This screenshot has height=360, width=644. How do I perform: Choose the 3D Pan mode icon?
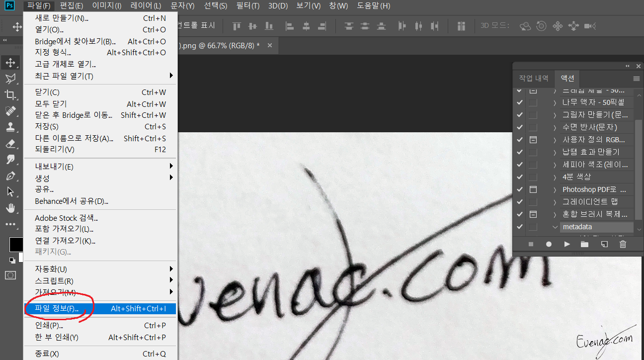[557, 26]
